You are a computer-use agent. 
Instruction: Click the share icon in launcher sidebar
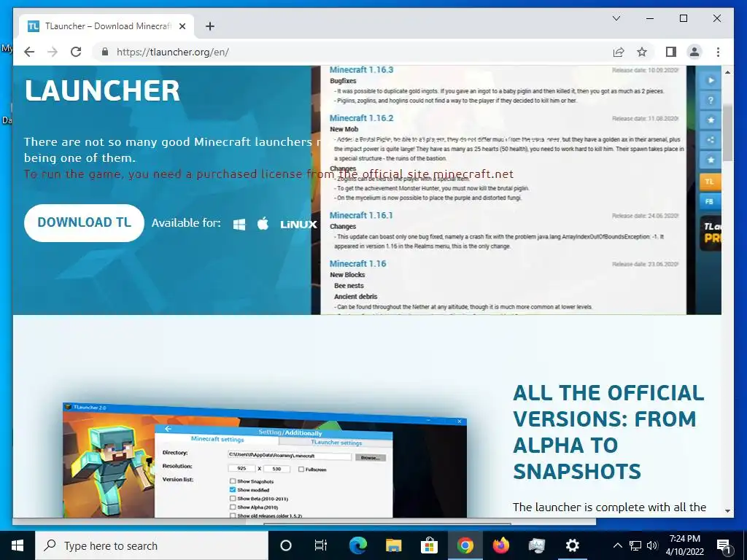tap(711, 140)
